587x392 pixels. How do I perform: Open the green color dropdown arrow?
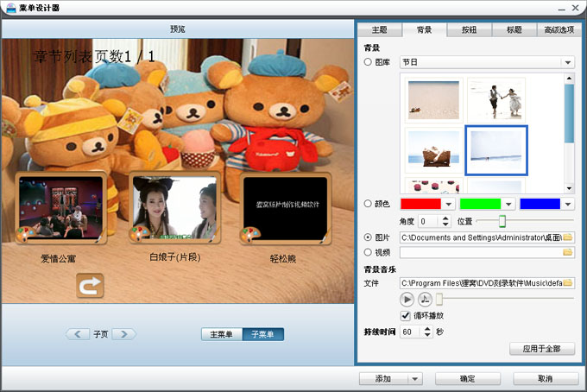(508, 204)
